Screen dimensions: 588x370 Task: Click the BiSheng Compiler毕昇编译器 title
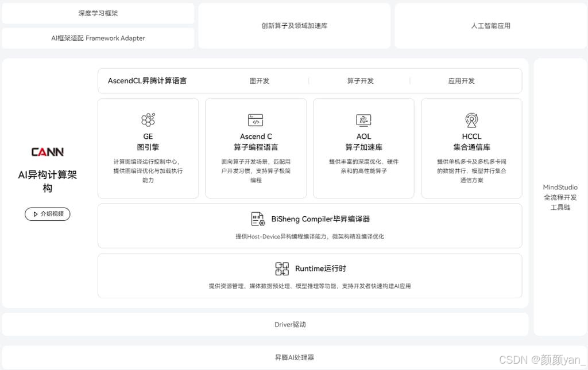coord(320,219)
